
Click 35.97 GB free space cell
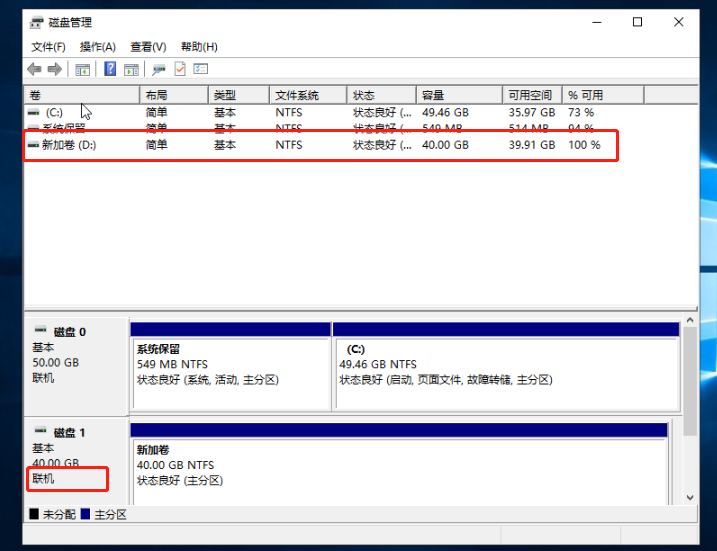[532, 112]
